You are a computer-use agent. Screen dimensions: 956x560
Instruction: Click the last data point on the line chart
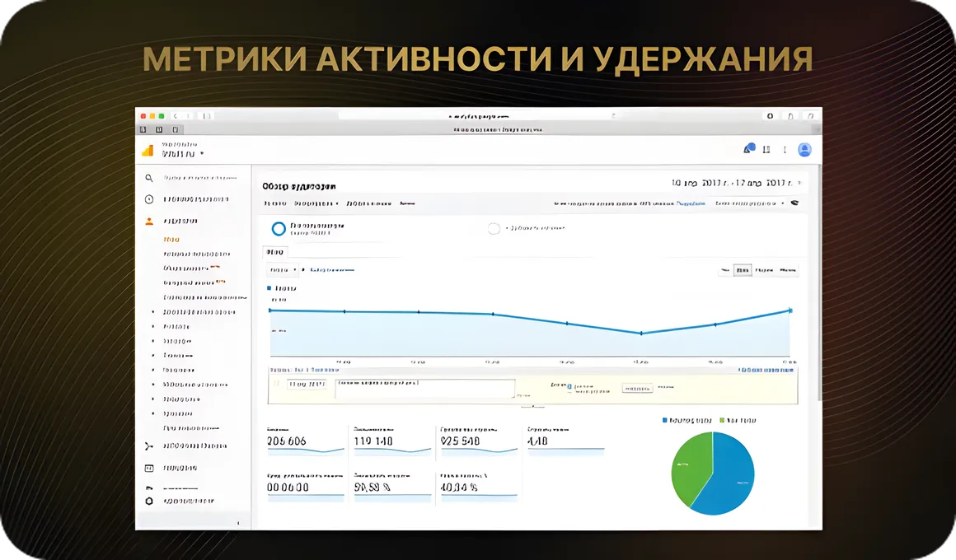[790, 310]
